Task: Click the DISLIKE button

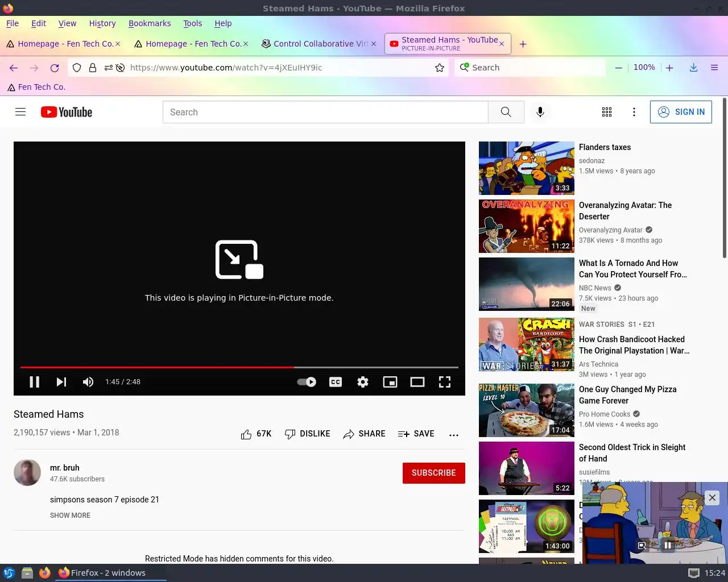Action: (308, 434)
